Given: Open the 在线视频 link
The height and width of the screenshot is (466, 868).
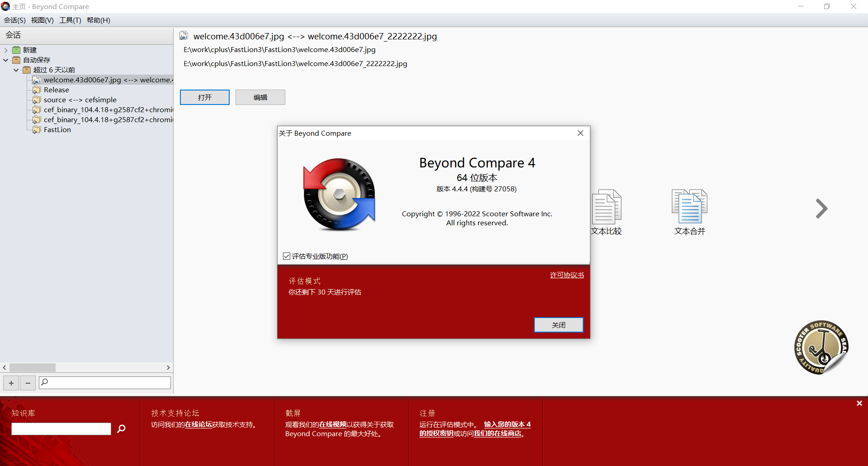Looking at the screenshot, I should click(x=333, y=425).
